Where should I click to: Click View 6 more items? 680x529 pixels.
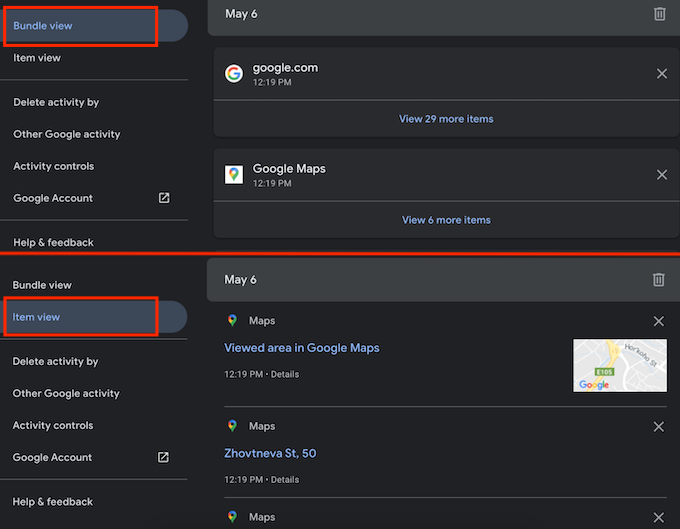(x=446, y=220)
